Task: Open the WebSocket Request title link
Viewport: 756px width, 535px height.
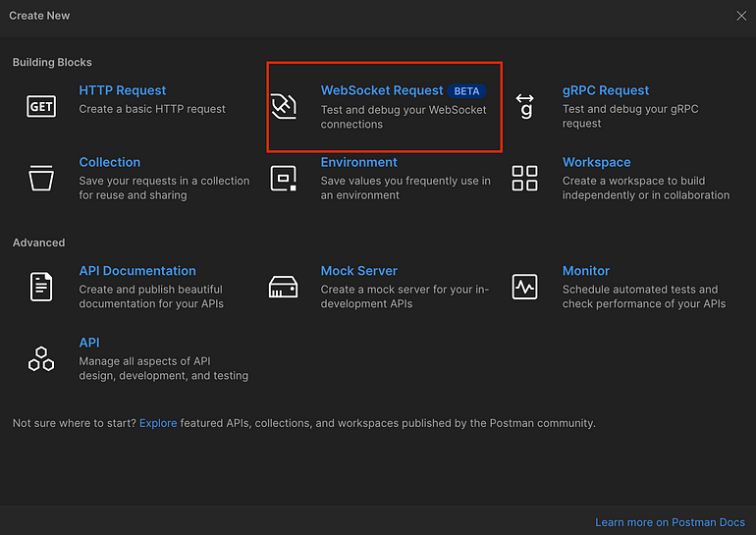Action: coord(382,90)
